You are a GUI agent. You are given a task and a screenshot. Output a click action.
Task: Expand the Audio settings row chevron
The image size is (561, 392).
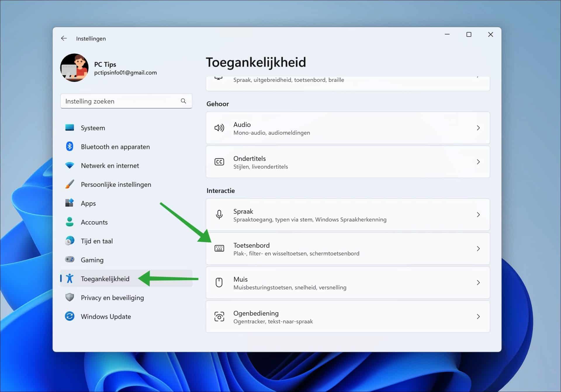click(x=478, y=128)
